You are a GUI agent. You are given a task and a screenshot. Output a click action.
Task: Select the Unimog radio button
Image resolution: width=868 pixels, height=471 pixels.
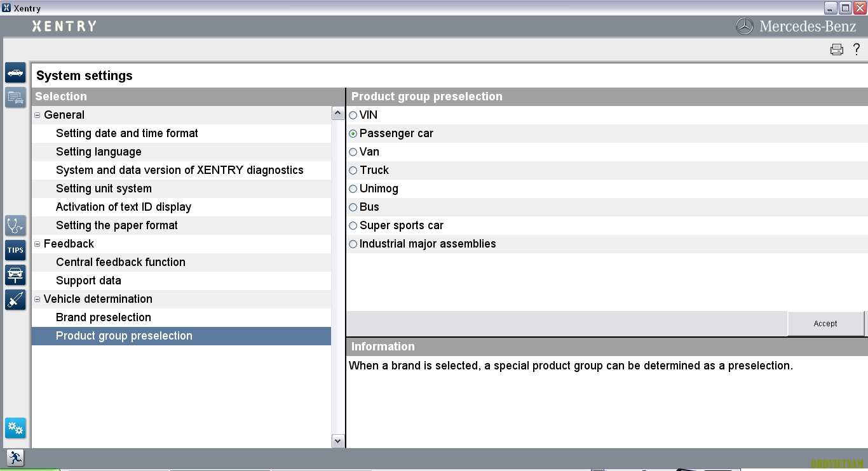[353, 189]
